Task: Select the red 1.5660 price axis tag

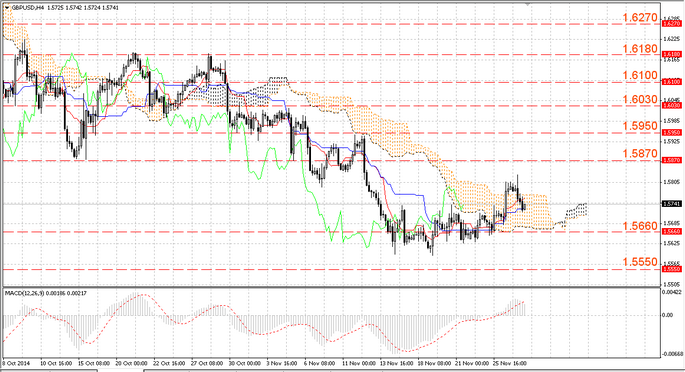Action: 672,231
